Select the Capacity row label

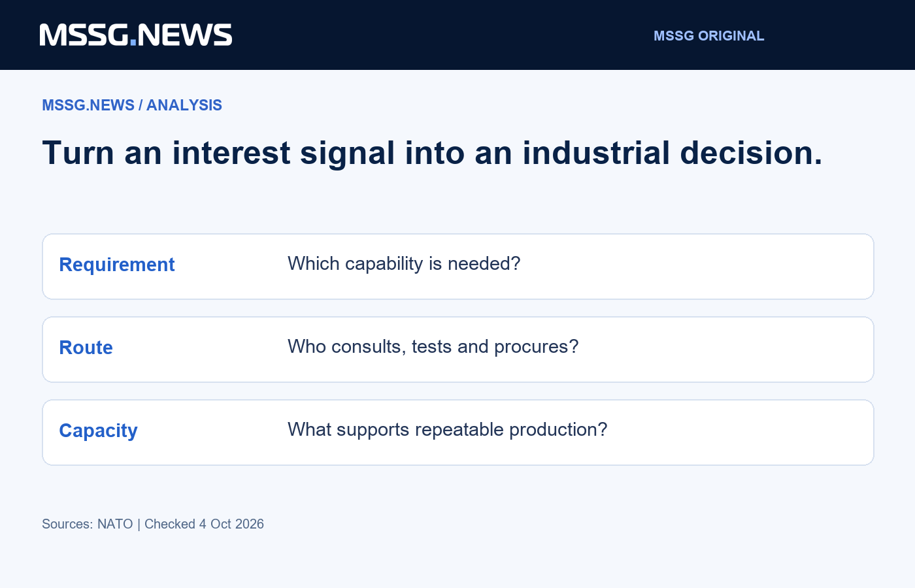pos(98,431)
